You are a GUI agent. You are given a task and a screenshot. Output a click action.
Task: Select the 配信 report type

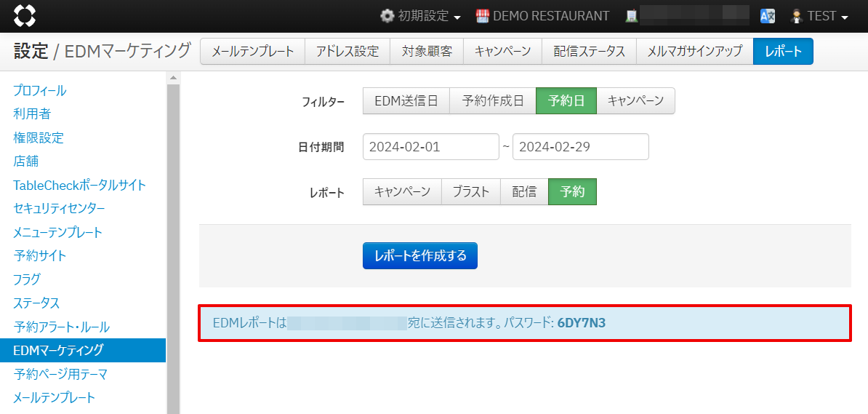point(524,192)
